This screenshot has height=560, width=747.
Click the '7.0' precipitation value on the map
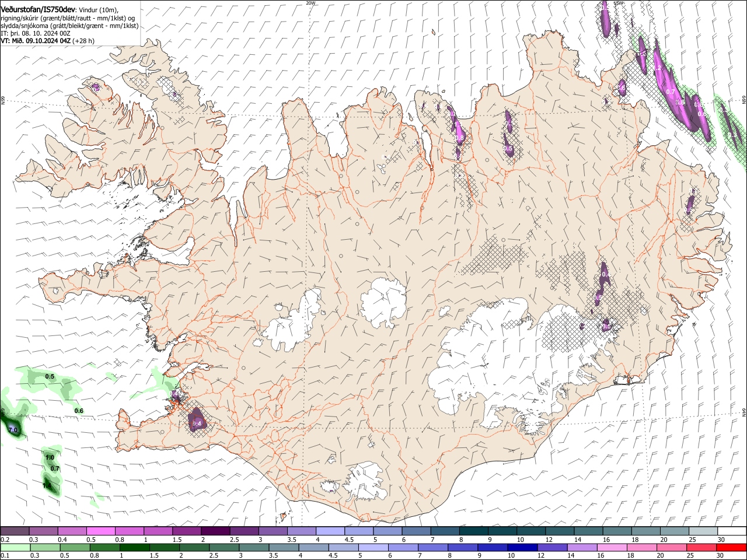14,430
